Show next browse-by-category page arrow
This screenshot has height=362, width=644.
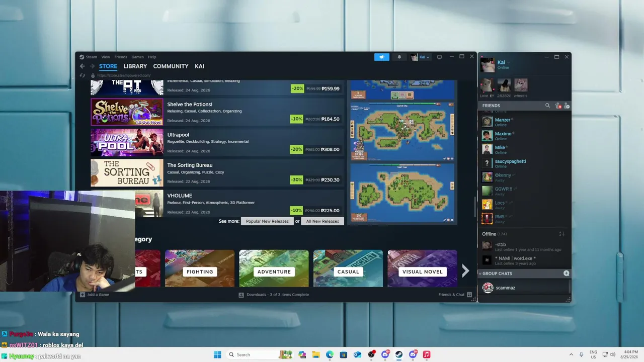465,271
